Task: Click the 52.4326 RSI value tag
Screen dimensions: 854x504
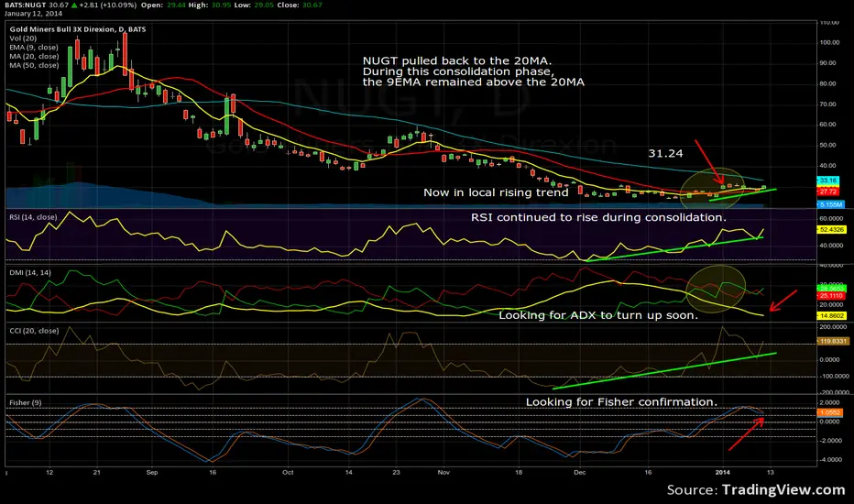Action: click(x=832, y=229)
